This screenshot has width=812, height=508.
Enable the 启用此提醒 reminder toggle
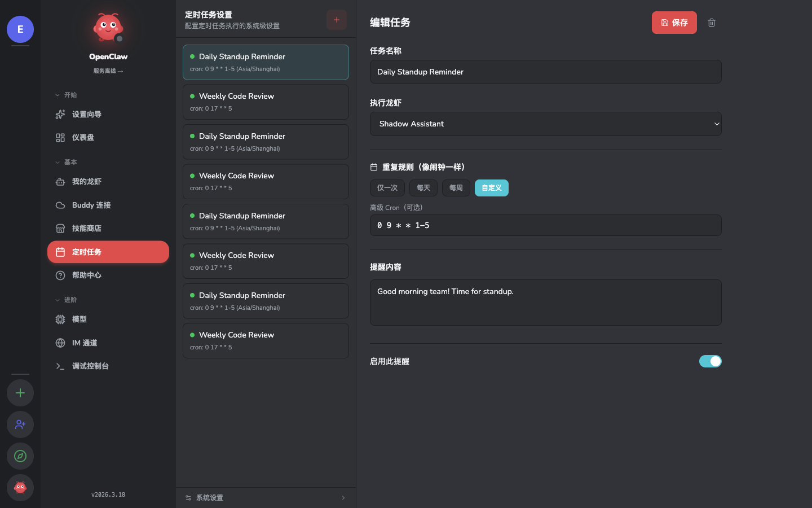710,361
